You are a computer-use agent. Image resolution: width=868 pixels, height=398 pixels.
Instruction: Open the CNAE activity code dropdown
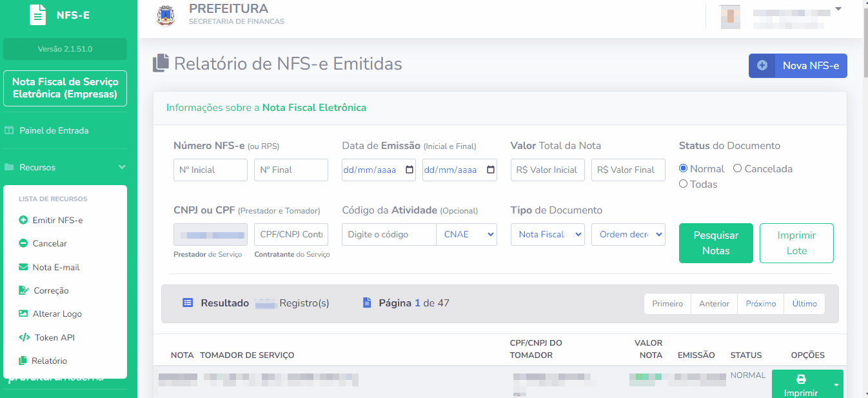(466, 234)
